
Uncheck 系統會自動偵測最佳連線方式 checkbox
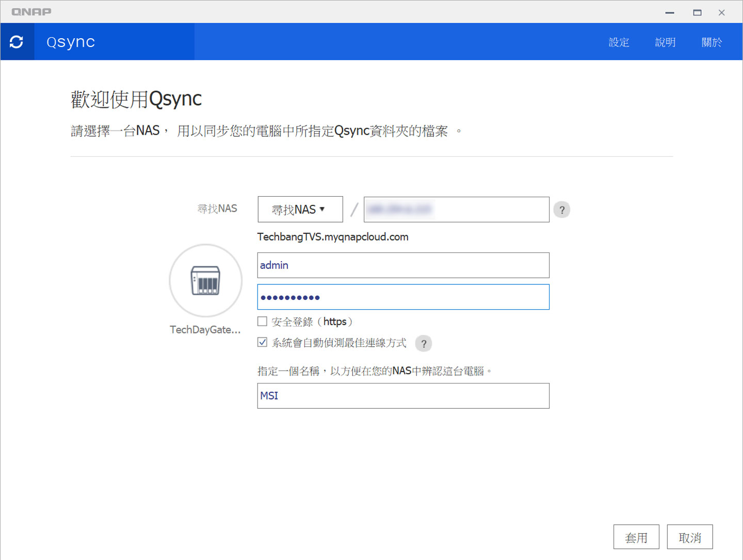click(263, 342)
